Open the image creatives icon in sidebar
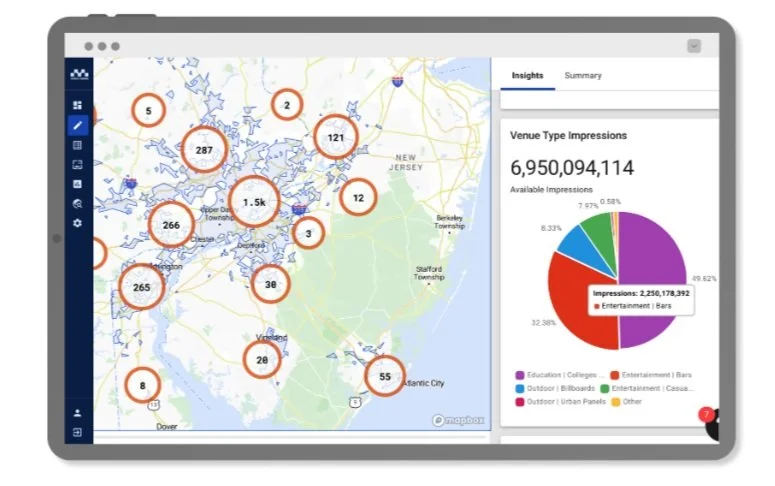The image size is (775, 486). pyautogui.click(x=78, y=165)
